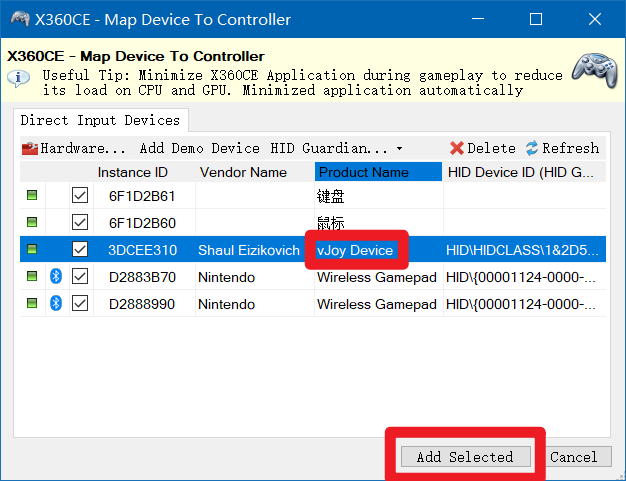This screenshot has width=626, height=481.
Task: Click green status square for 6F1D2B60
Action: tap(32, 222)
